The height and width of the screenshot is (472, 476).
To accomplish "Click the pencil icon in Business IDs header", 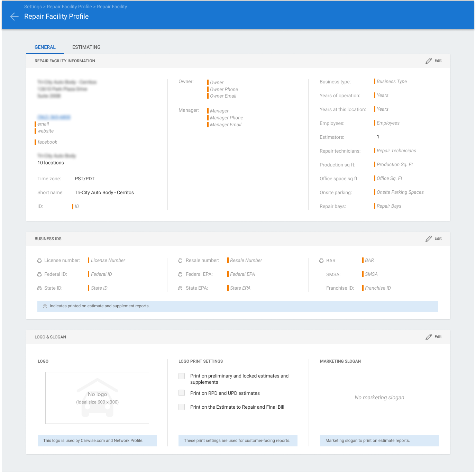I will point(429,239).
